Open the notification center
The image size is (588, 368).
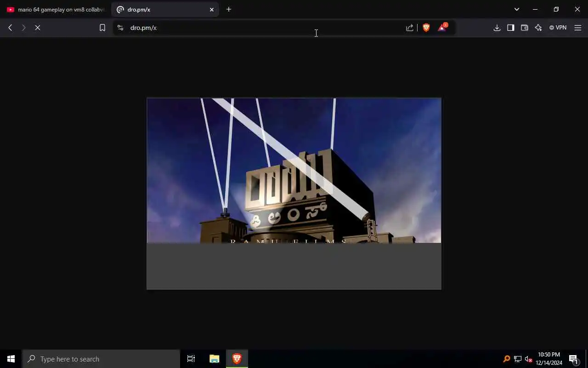(x=573, y=359)
